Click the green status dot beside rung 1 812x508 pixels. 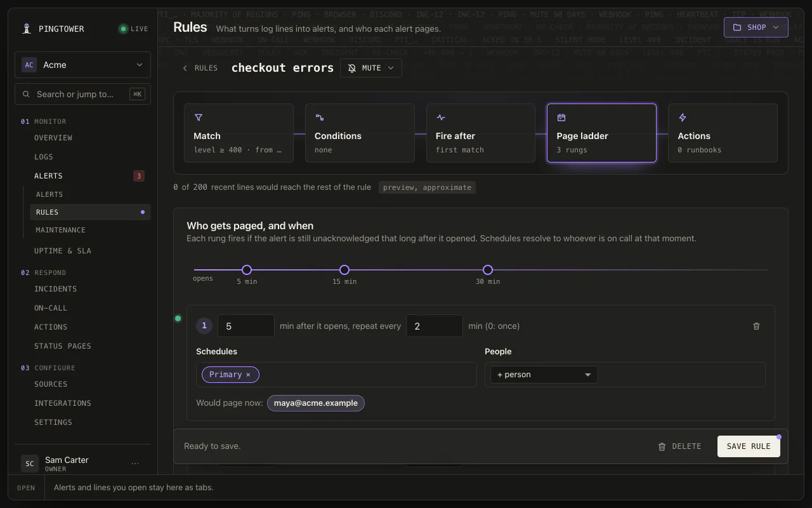[178, 318]
